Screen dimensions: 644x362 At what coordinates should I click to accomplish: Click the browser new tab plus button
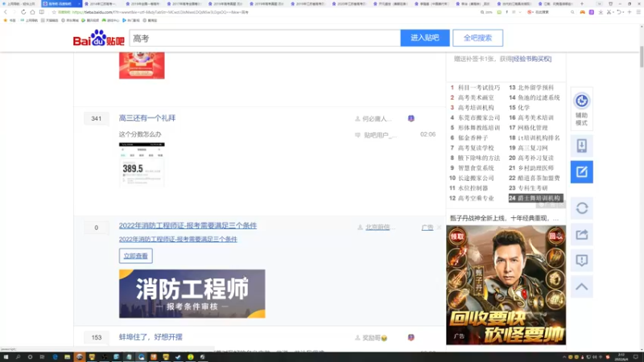tap(582, 4)
